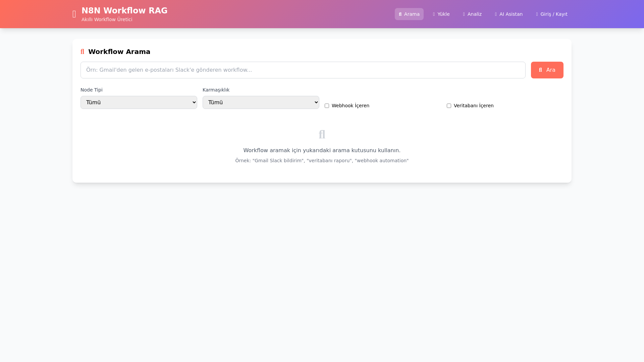Click the large gray search icon placeholder
Viewport: 644px width, 362px height.
322,134
